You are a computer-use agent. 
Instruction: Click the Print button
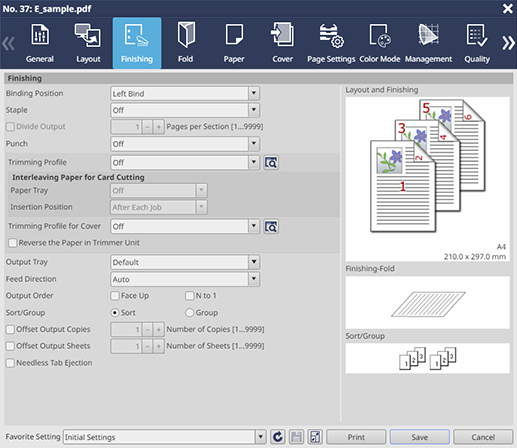[x=356, y=437]
